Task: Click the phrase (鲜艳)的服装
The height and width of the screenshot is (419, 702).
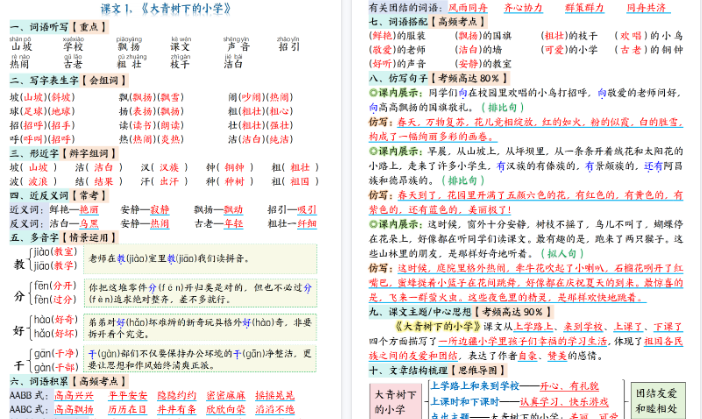Action: coord(398,36)
